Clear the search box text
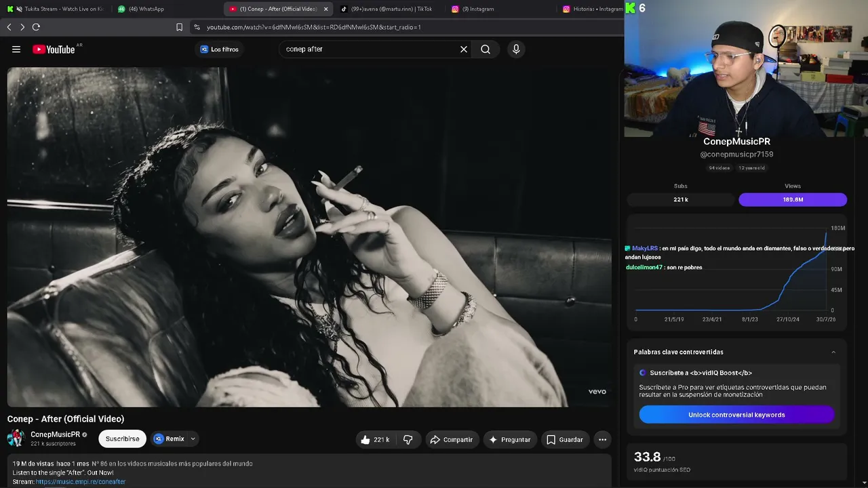This screenshot has height=488, width=868. pos(464,49)
